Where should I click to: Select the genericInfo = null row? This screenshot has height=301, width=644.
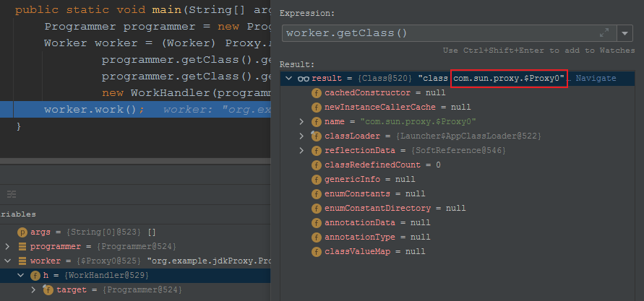tap(458, 180)
